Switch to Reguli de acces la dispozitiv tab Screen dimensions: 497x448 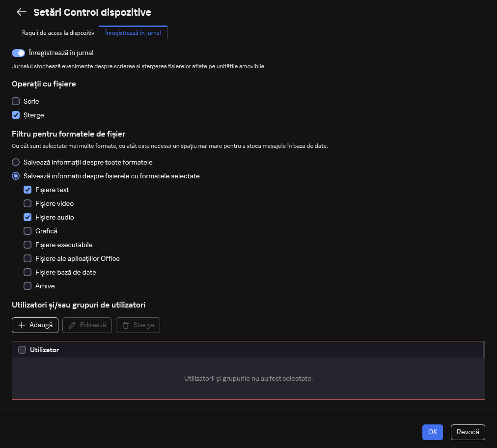coord(58,33)
